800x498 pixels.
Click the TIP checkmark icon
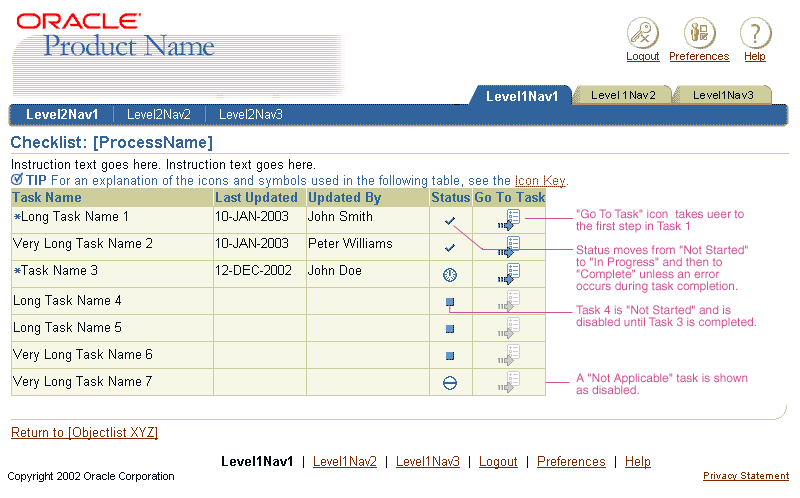point(17,179)
